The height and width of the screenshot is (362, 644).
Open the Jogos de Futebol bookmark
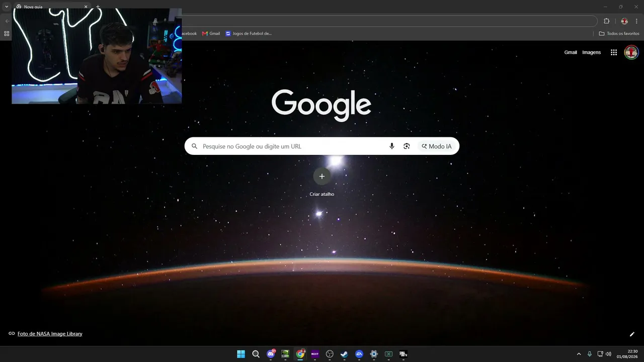(249, 34)
